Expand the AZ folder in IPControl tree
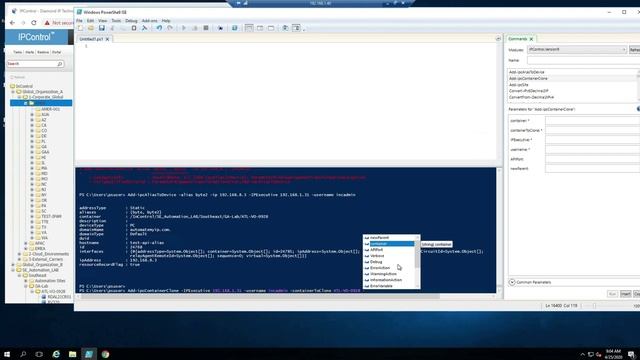Screen dimensions: 640x360 [32, 120]
